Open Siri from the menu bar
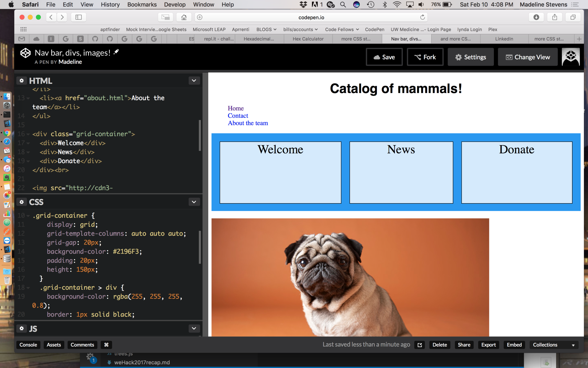 pyautogui.click(x=356, y=4)
